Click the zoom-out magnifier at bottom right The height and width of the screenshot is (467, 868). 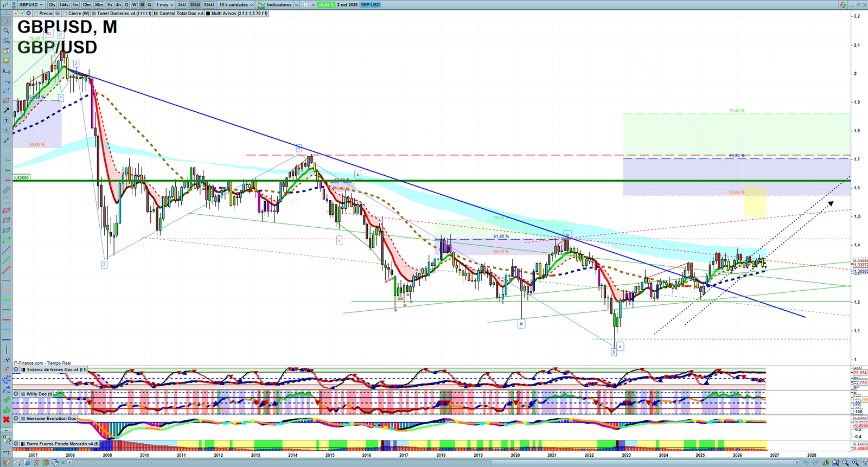845,463
